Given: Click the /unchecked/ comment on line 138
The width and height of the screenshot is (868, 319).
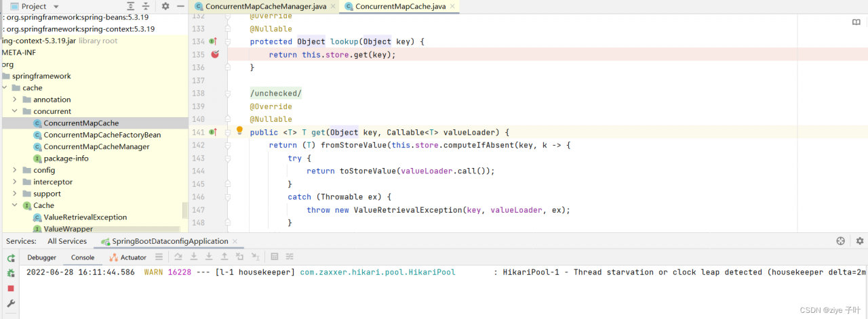Looking at the screenshot, I should click(x=275, y=93).
